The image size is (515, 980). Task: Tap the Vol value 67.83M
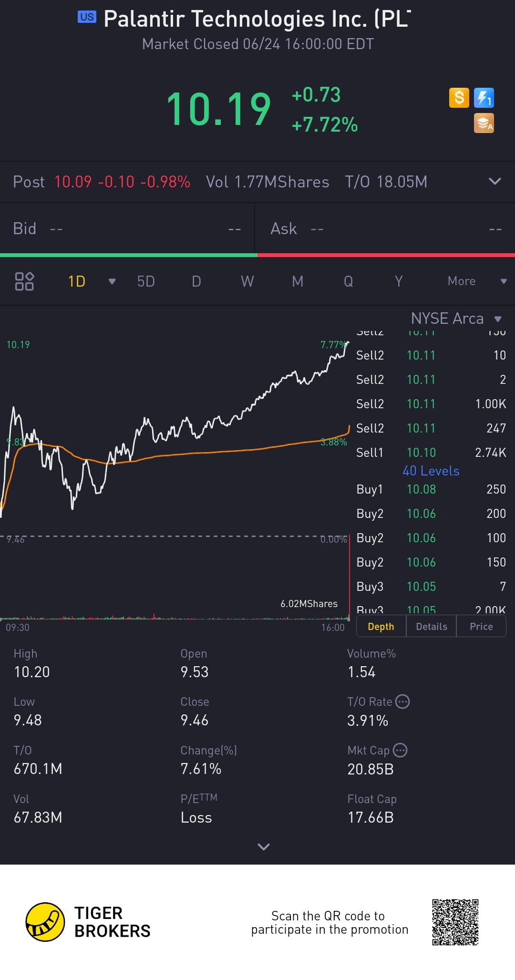(38, 817)
